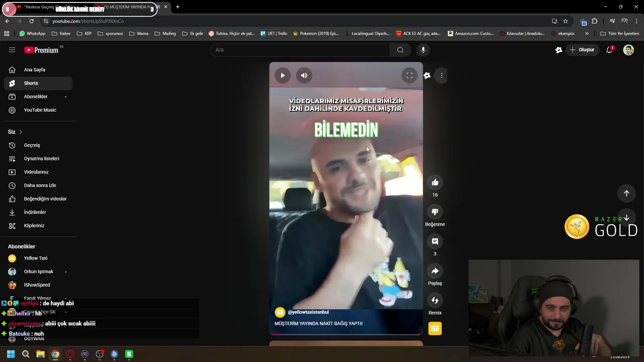Open Videolarınız in the sidebar
The width and height of the screenshot is (644, 362).
(38, 172)
